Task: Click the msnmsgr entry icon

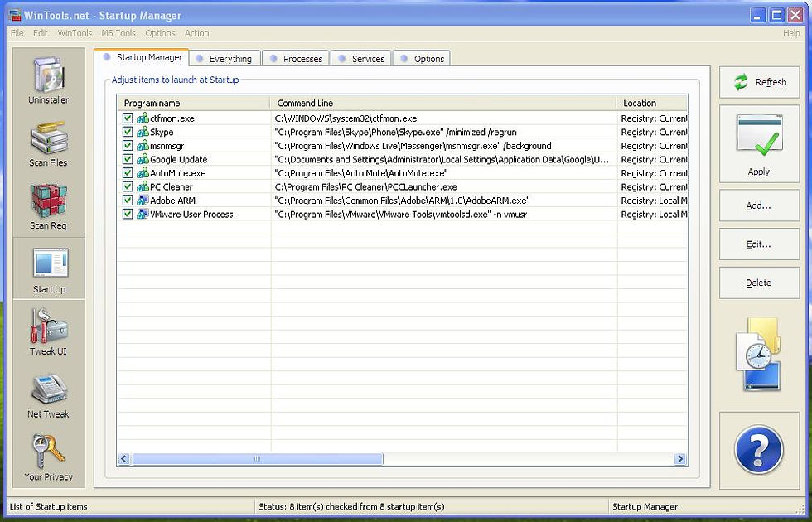Action: [143, 146]
